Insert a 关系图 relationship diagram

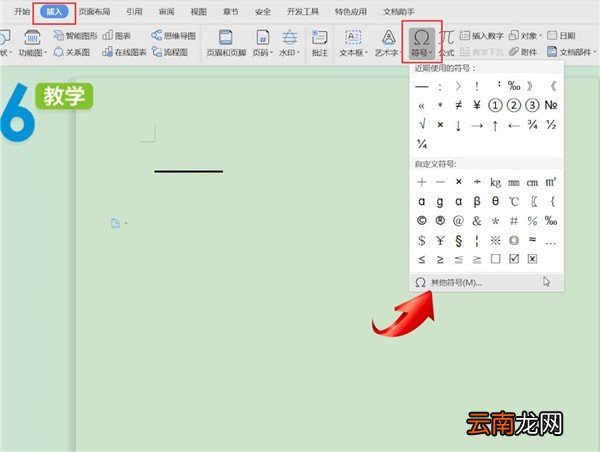72,52
